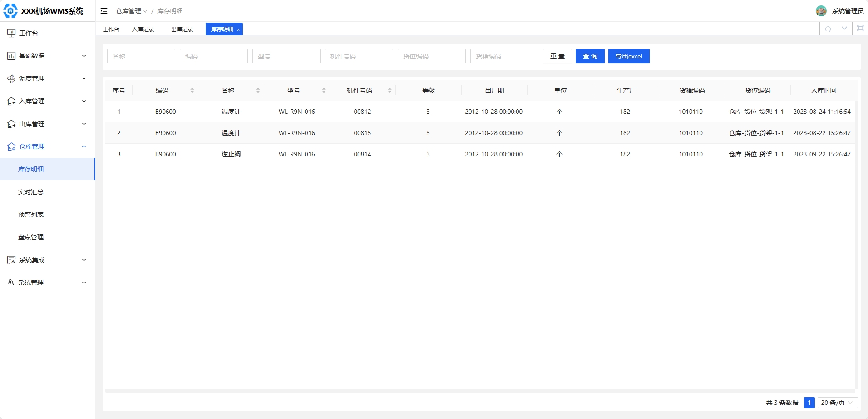This screenshot has height=419, width=868.
Task: Refresh the current tab page
Action: coord(828,29)
